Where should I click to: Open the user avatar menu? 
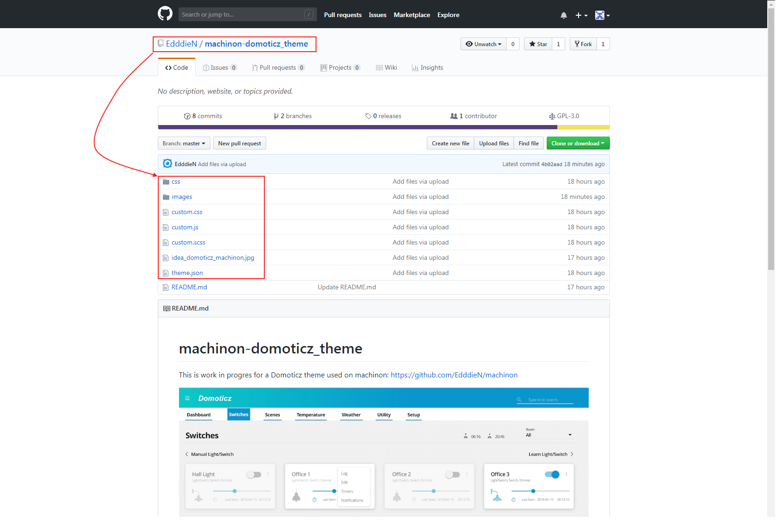pos(603,15)
